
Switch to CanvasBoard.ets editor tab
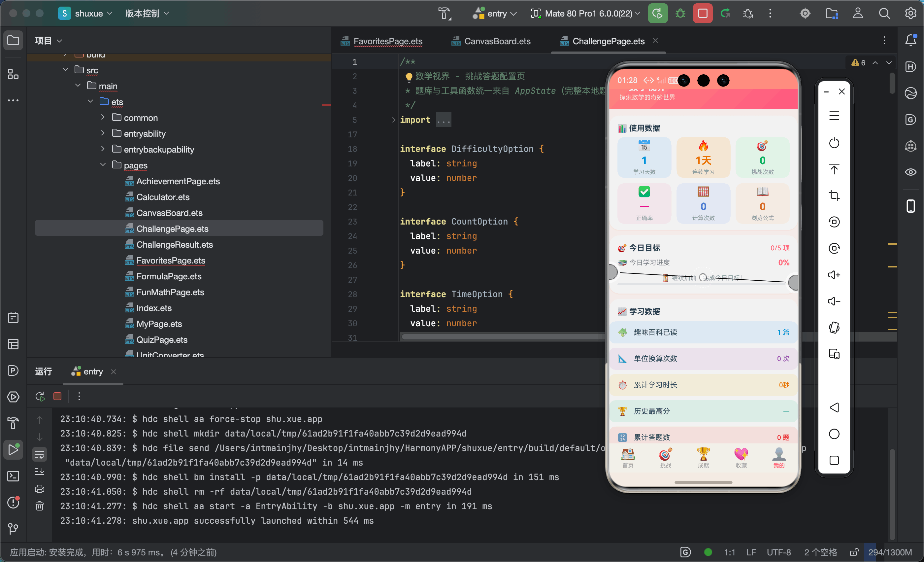[x=491, y=41]
